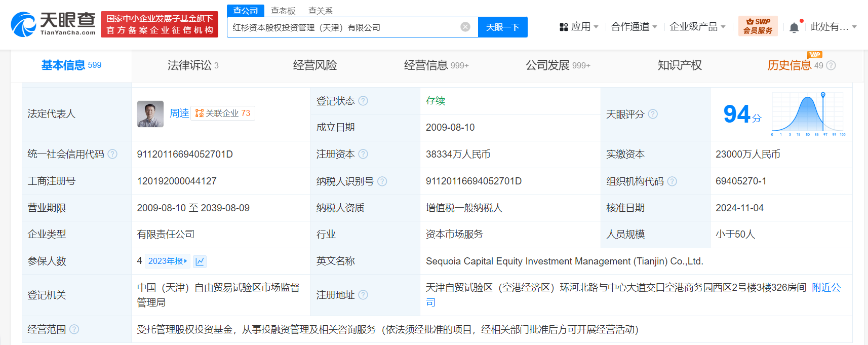Click help icon next to 天眼评分
This screenshot has height=345, width=868.
coord(653,114)
